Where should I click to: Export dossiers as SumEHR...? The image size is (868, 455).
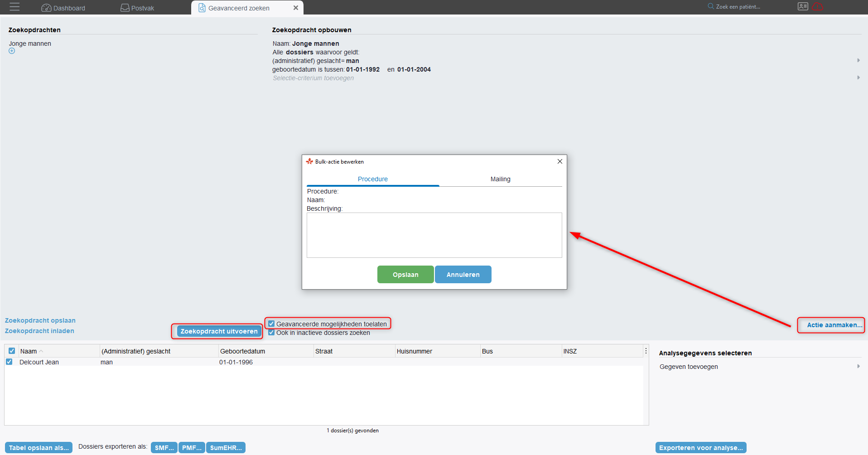[226, 448]
